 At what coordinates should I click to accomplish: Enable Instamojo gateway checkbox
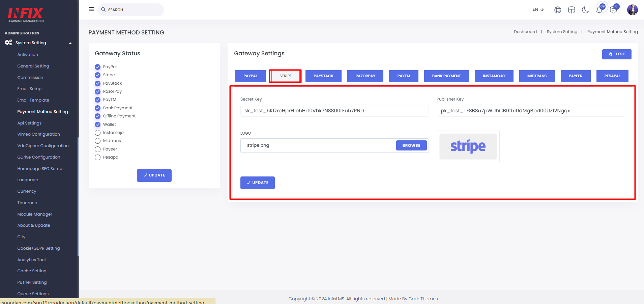(x=97, y=133)
